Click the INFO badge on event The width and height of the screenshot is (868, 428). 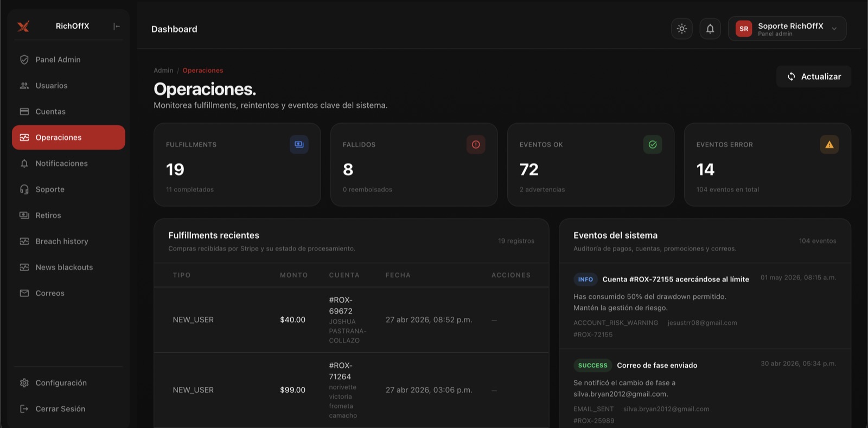click(585, 279)
